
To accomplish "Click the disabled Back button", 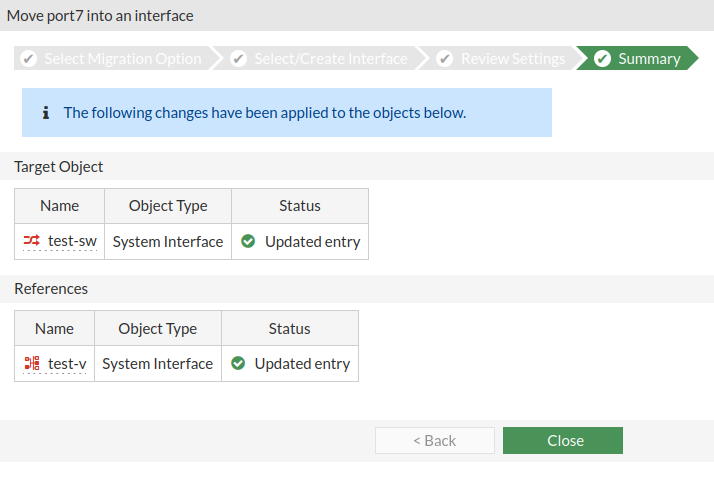I will point(434,440).
